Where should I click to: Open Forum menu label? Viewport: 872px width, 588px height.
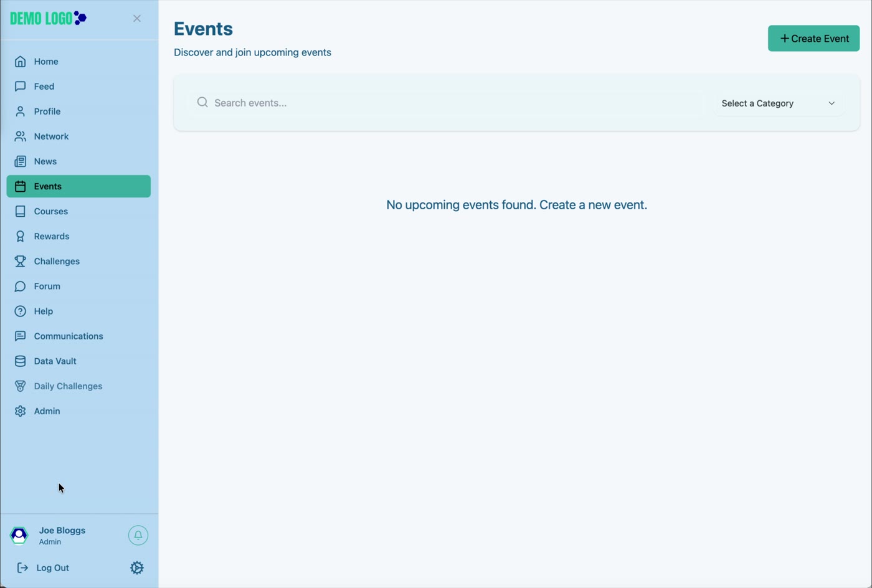pyautogui.click(x=47, y=286)
